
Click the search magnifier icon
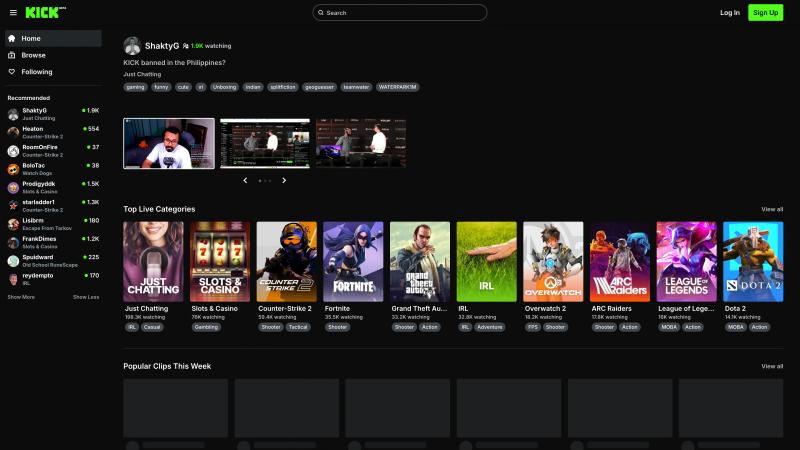coord(320,13)
